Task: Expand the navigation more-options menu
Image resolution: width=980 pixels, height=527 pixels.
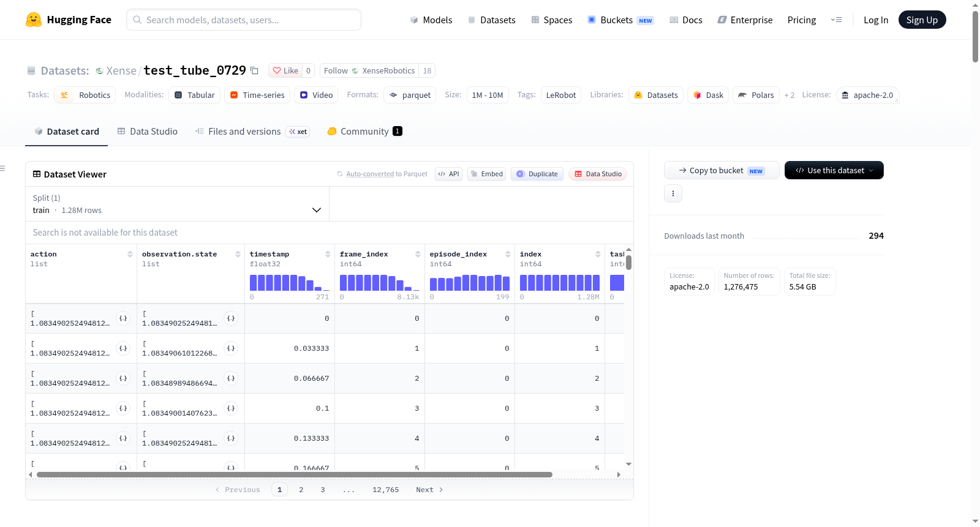Action: [836, 20]
